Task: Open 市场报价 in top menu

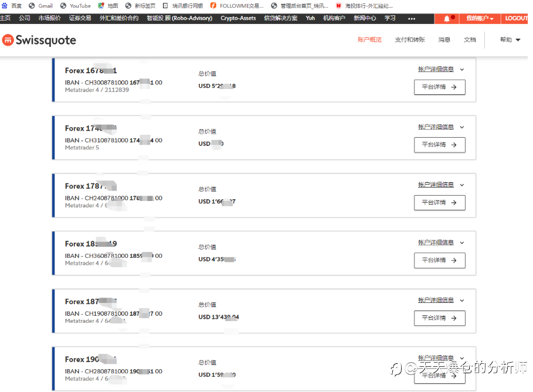Action: pyautogui.click(x=50, y=18)
